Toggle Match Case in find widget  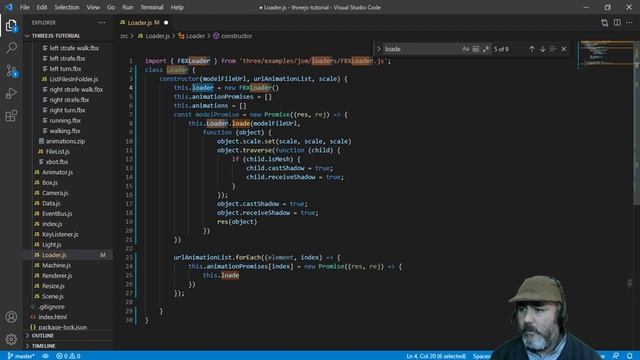(x=465, y=49)
